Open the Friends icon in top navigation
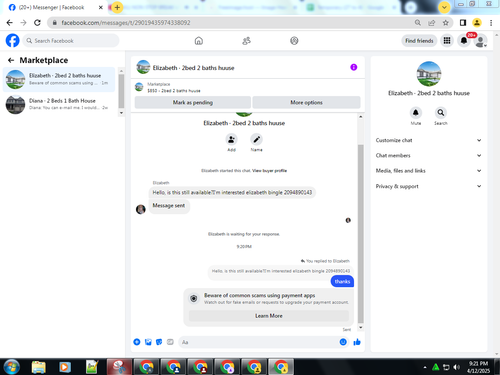The height and width of the screenshot is (375, 500). click(246, 41)
